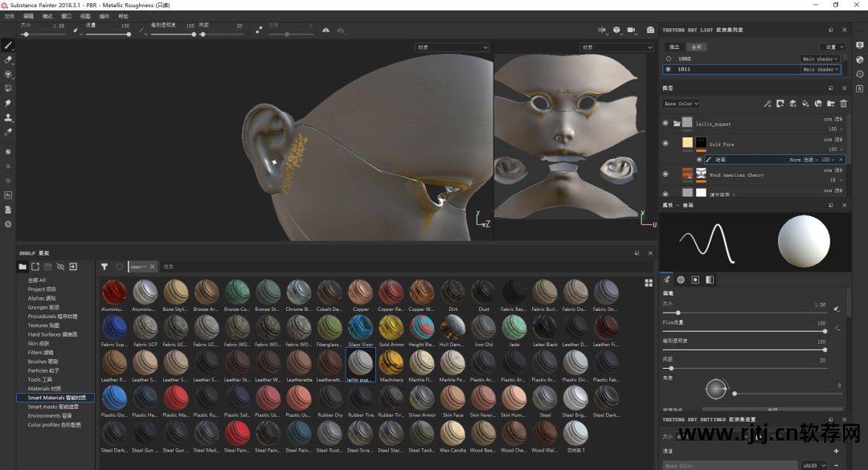Click the shelf filter funnel icon
Screen dimensions: 868x470
click(x=104, y=266)
